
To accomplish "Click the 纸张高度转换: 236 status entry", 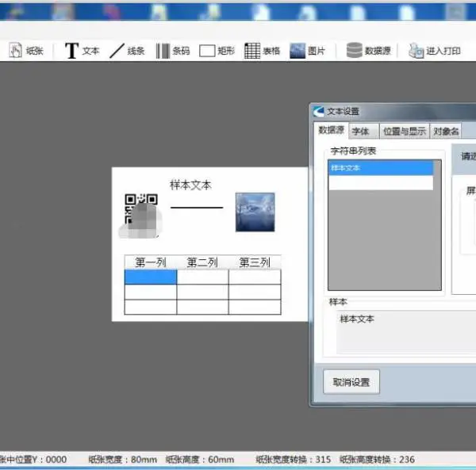I will click(x=377, y=460).
